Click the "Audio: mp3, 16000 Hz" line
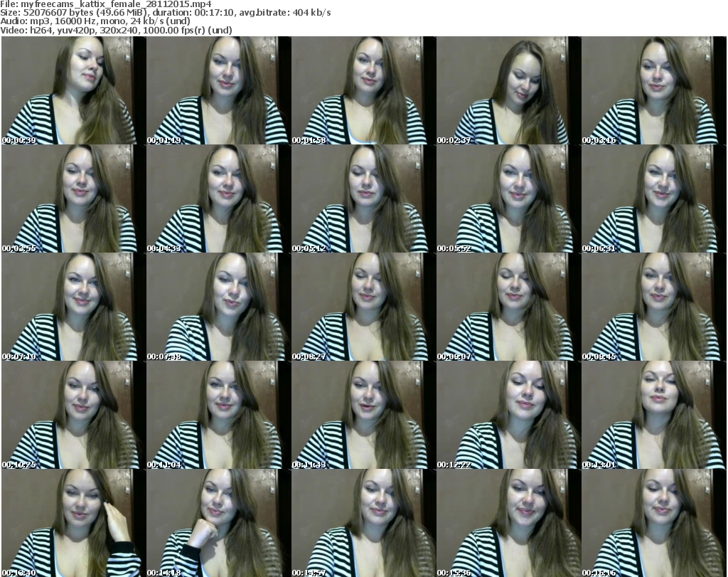 95,21
